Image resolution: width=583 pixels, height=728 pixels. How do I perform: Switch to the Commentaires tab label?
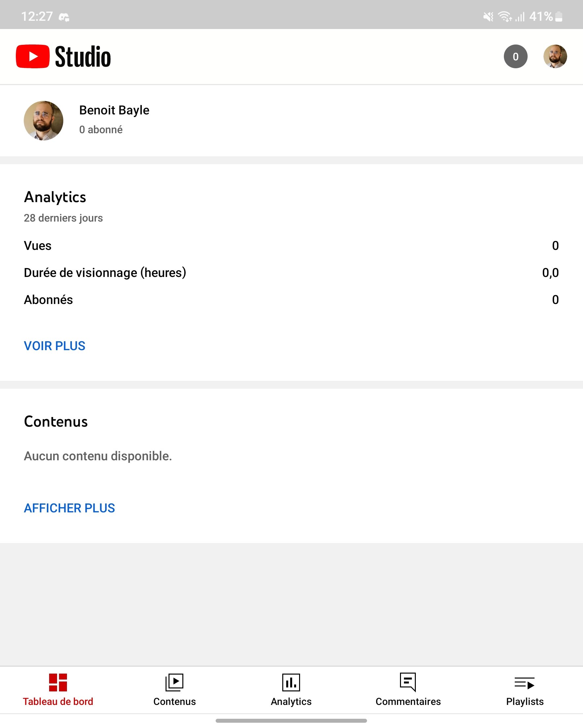pos(408,702)
